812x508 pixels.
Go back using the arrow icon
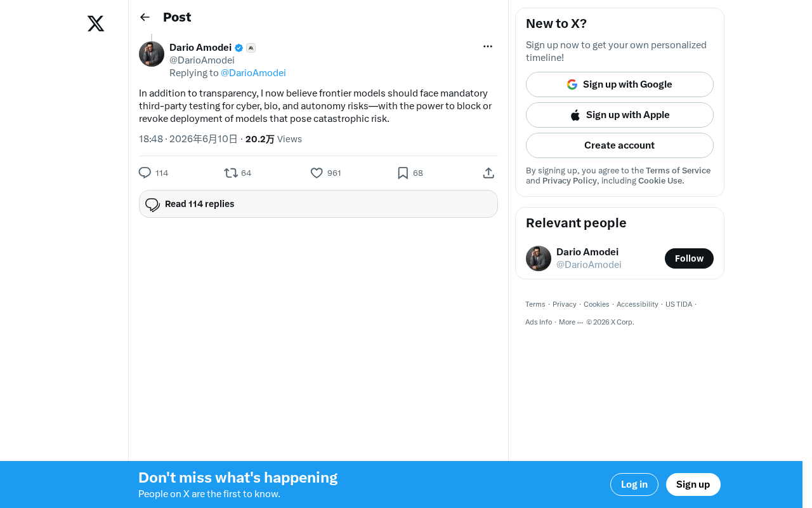pyautogui.click(x=145, y=17)
